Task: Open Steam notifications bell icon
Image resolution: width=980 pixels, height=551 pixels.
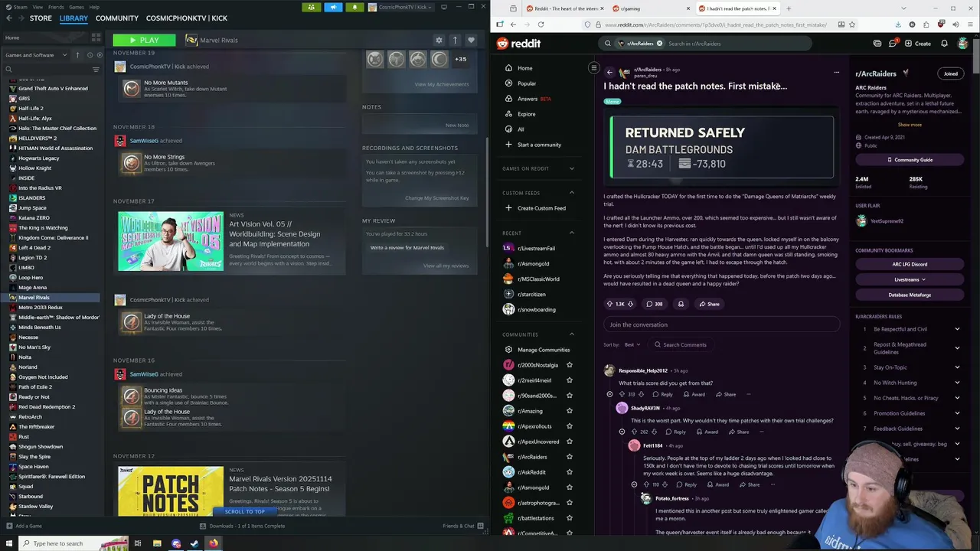Action: click(x=354, y=7)
